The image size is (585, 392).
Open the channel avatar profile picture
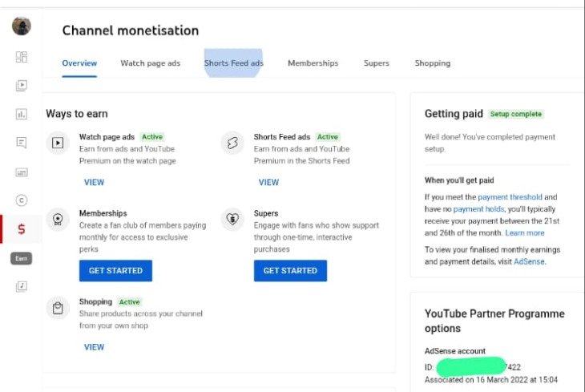pos(22,26)
